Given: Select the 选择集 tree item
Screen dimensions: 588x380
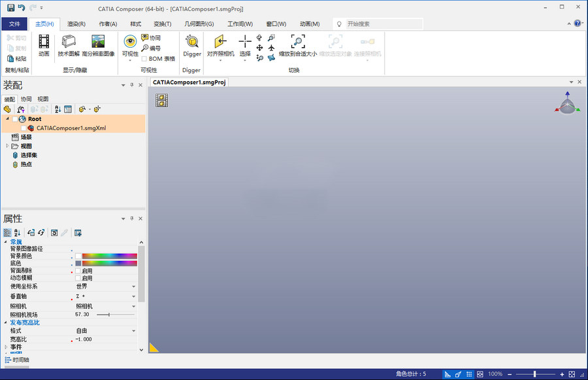Looking at the screenshot, I should pos(29,155).
